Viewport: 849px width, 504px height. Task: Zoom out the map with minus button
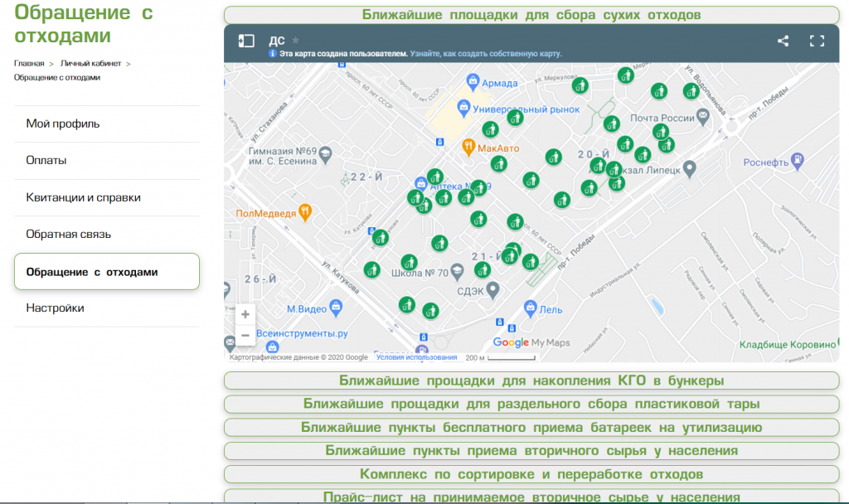tap(245, 336)
